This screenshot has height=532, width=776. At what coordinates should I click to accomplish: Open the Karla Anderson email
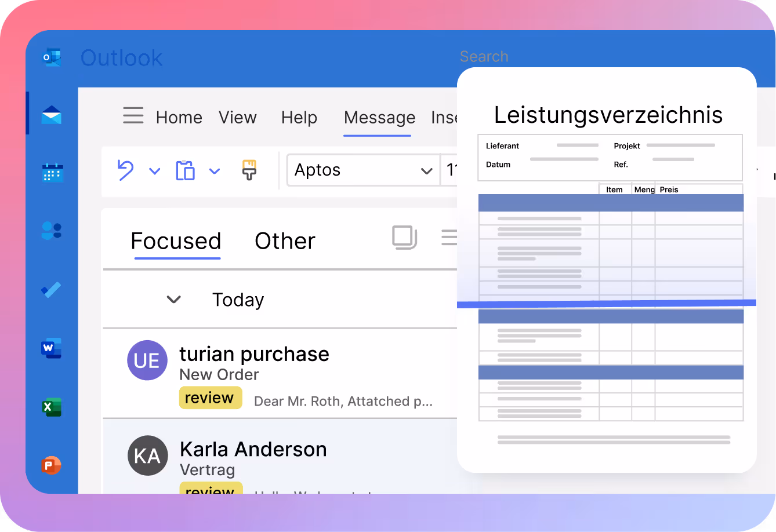280,457
